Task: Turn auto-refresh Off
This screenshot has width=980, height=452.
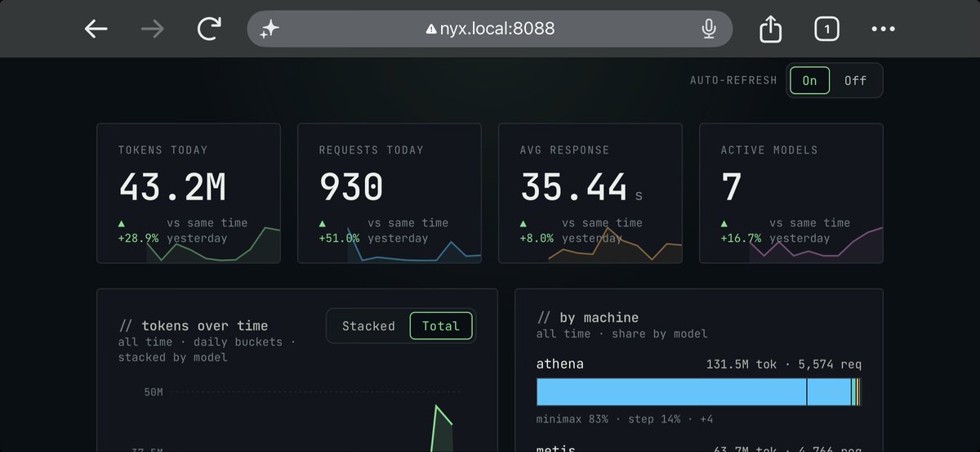Action: pyautogui.click(x=855, y=80)
